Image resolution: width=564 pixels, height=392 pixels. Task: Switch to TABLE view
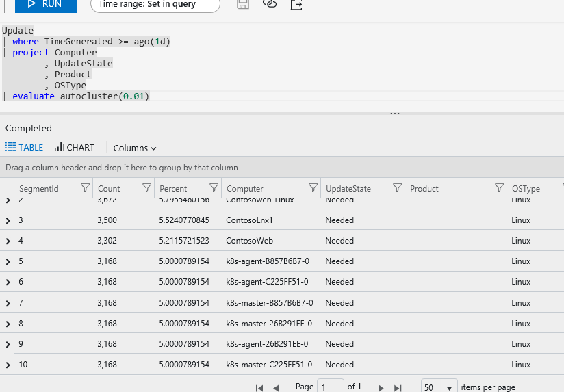click(24, 147)
